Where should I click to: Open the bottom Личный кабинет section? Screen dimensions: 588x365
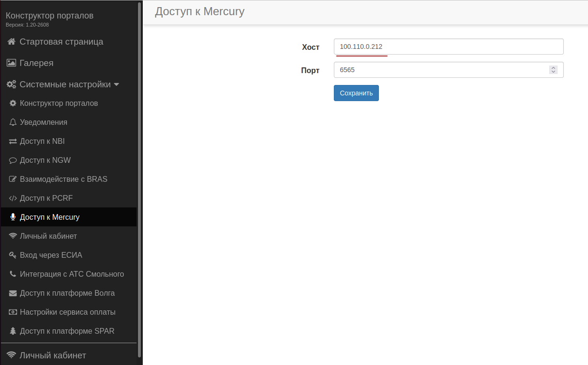click(x=53, y=355)
